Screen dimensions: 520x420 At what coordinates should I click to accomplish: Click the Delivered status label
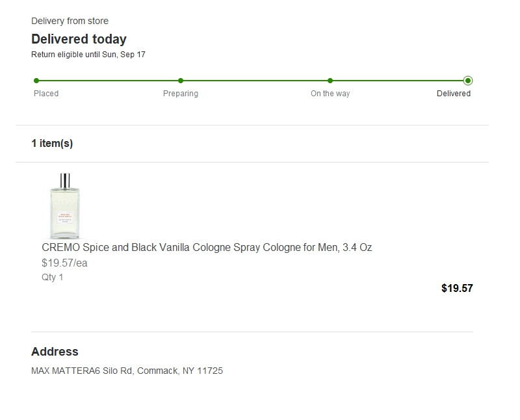pyautogui.click(x=454, y=94)
